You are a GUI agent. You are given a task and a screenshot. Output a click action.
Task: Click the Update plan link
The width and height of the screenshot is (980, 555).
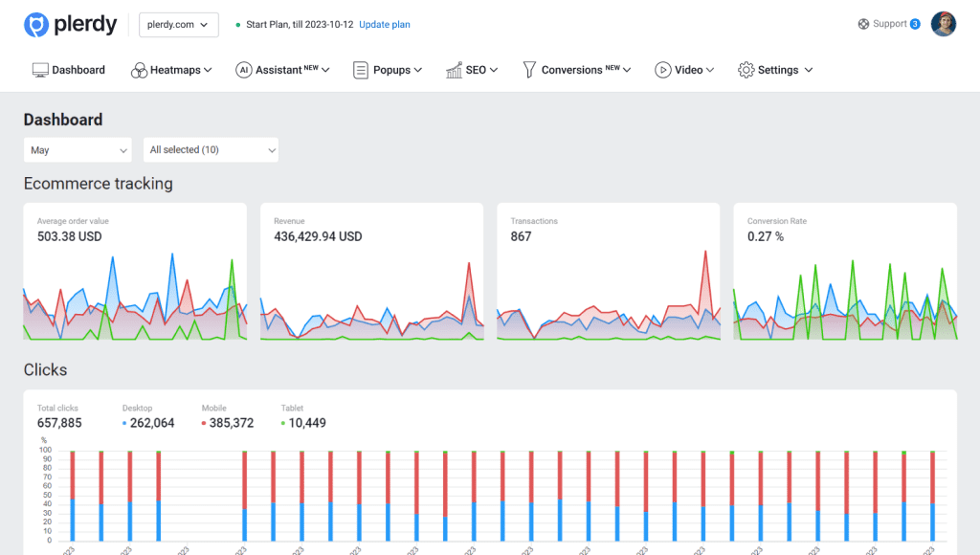[384, 24]
